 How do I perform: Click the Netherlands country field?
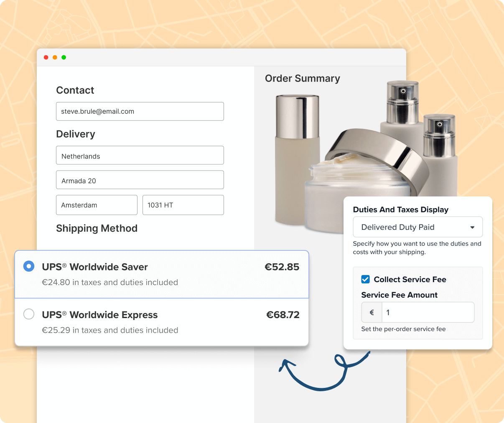point(140,155)
